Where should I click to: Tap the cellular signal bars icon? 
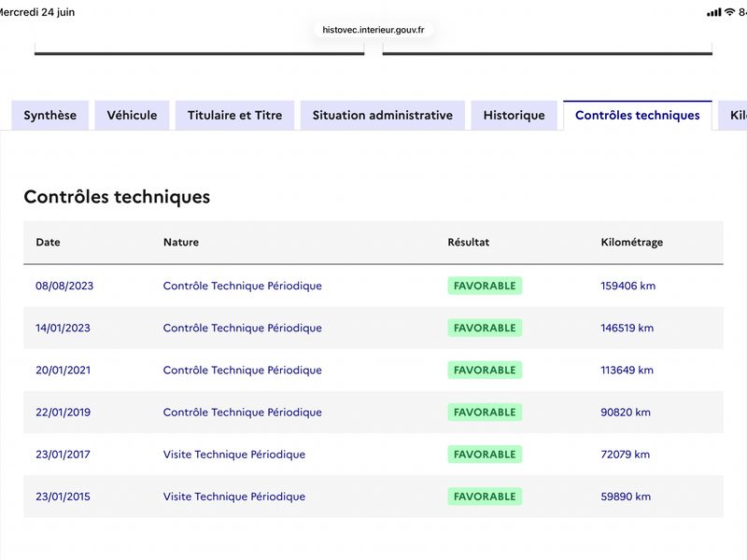pos(714,12)
